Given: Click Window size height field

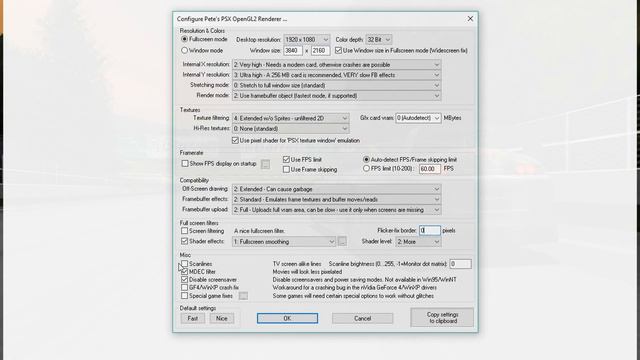Looking at the screenshot, I should [x=320, y=51].
